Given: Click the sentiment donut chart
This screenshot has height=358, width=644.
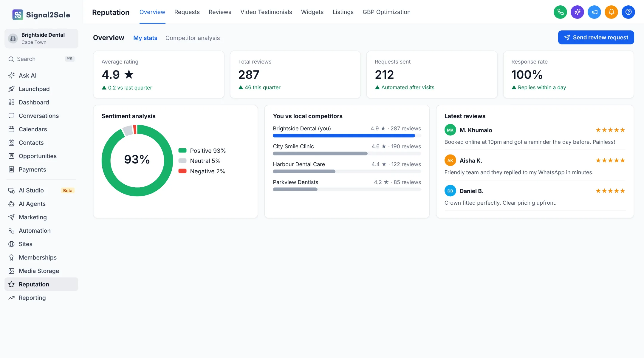Looking at the screenshot, I should click(137, 161).
